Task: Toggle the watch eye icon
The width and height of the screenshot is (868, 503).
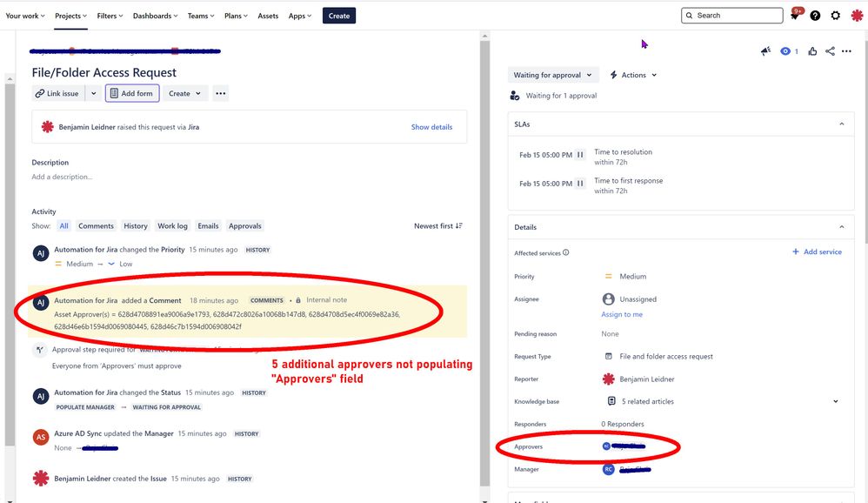Action: (x=785, y=51)
